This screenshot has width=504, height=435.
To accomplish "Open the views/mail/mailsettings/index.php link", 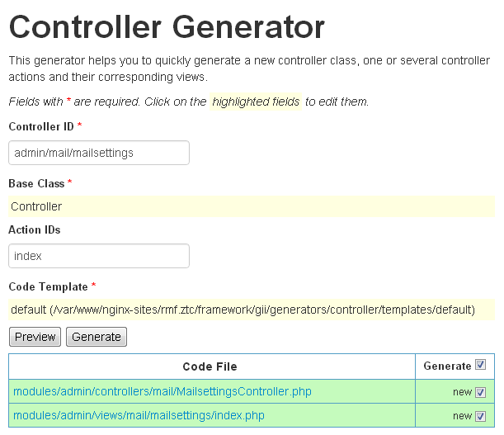I will pos(139,415).
